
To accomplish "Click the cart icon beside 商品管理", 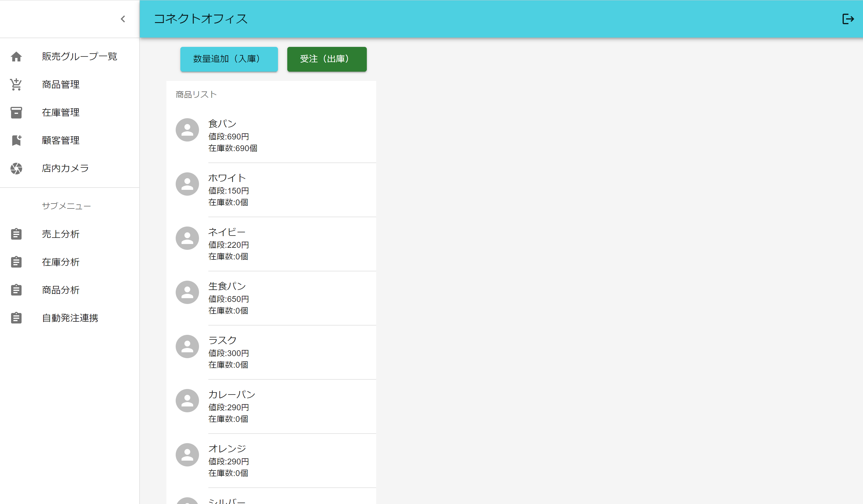I will (16, 84).
